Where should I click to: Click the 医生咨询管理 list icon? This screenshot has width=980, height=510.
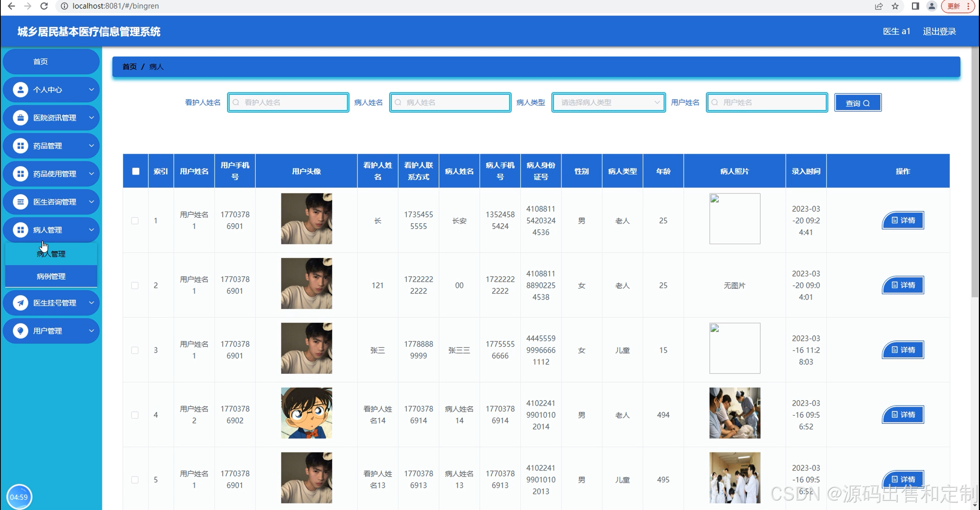click(20, 202)
